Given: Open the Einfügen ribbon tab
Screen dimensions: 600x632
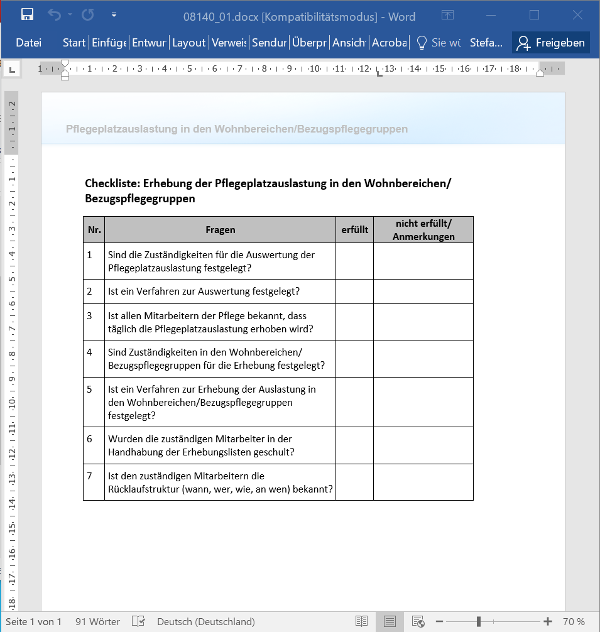Looking at the screenshot, I should [x=108, y=43].
